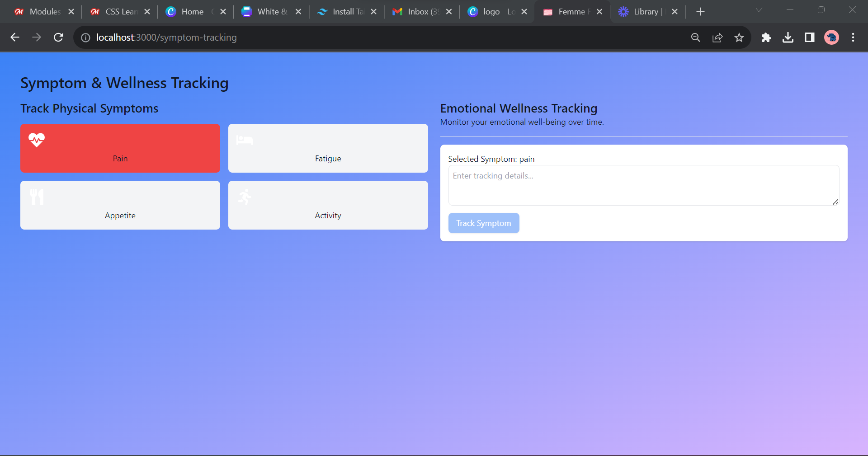Close the Install Tailwind tab
Viewport: 868px width, 456px height.
[373, 12]
